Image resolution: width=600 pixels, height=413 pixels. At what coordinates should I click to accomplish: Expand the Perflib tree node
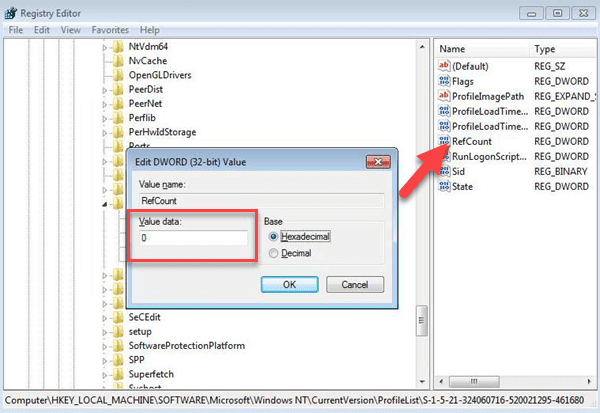click(x=104, y=119)
